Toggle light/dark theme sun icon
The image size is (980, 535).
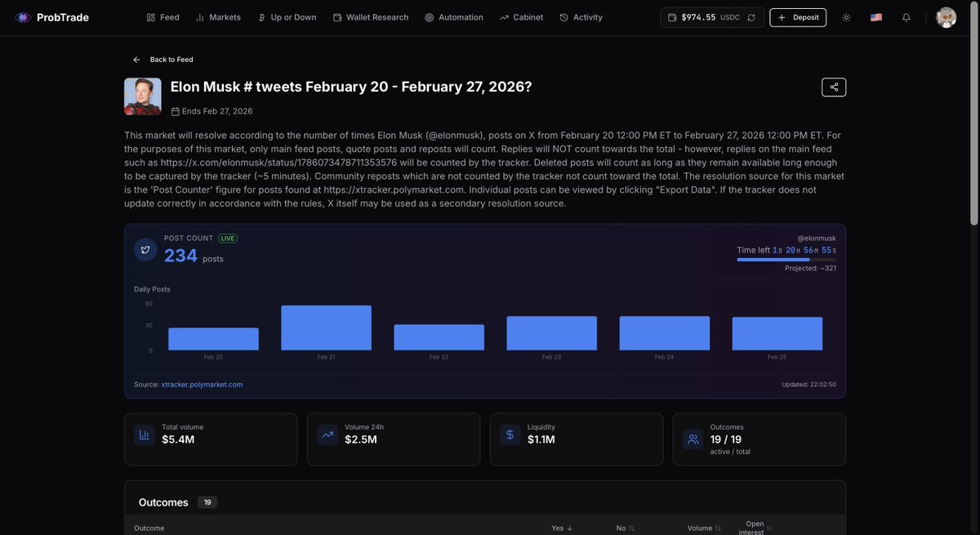[846, 17]
